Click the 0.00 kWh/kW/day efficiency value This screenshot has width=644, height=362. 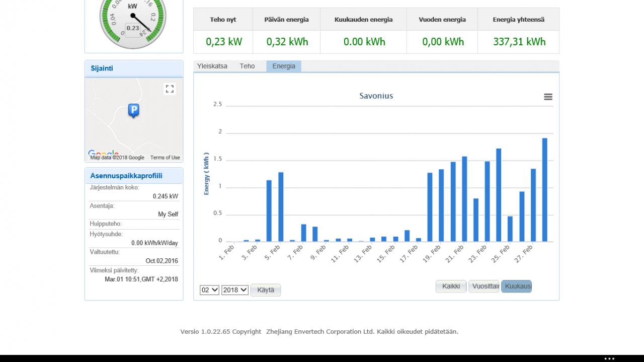coord(155,243)
